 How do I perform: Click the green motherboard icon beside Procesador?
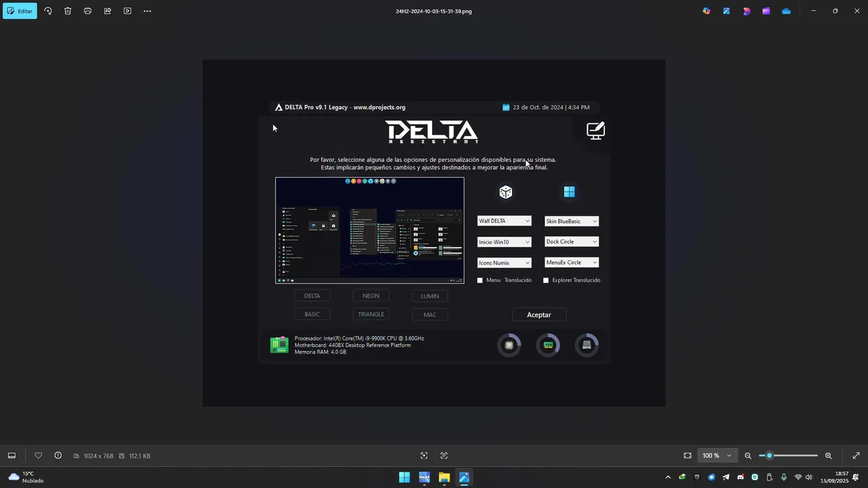279,345
